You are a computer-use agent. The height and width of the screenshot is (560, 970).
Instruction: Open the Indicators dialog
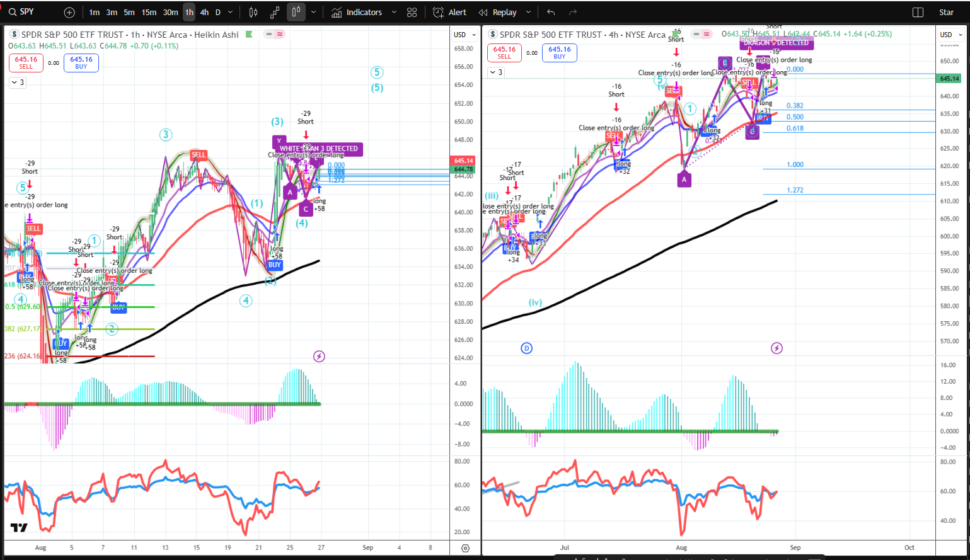pos(357,13)
